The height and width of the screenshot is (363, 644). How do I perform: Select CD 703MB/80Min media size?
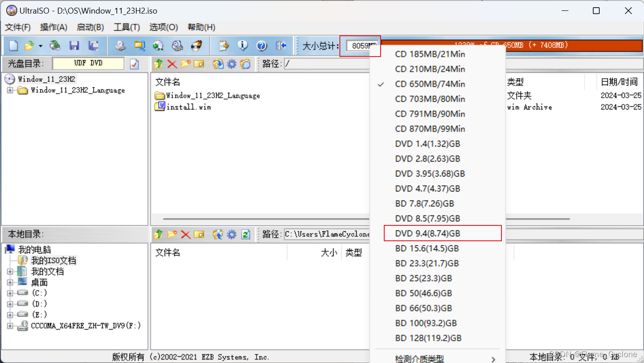pyautogui.click(x=438, y=99)
